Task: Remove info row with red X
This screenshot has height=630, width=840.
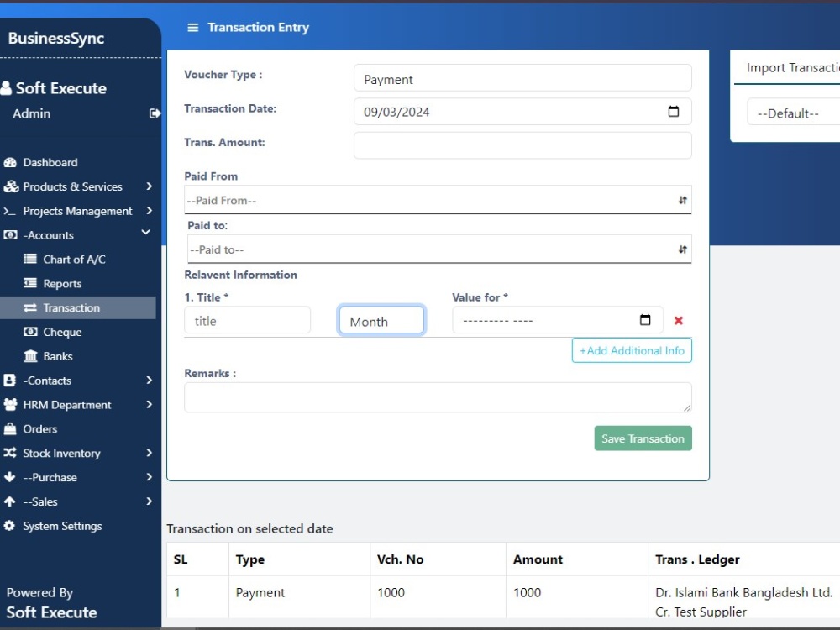Action: pyautogui.click(x=678, y=320)
